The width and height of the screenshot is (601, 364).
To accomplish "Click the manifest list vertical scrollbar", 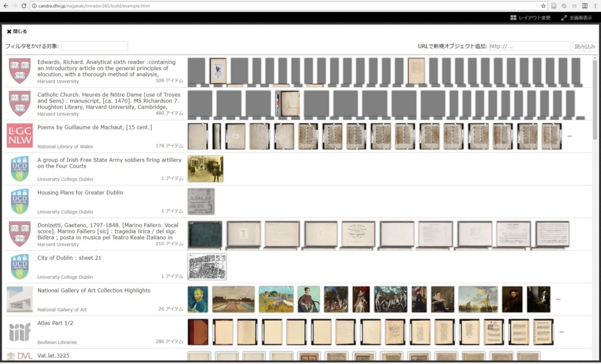I will click(595, 100).
